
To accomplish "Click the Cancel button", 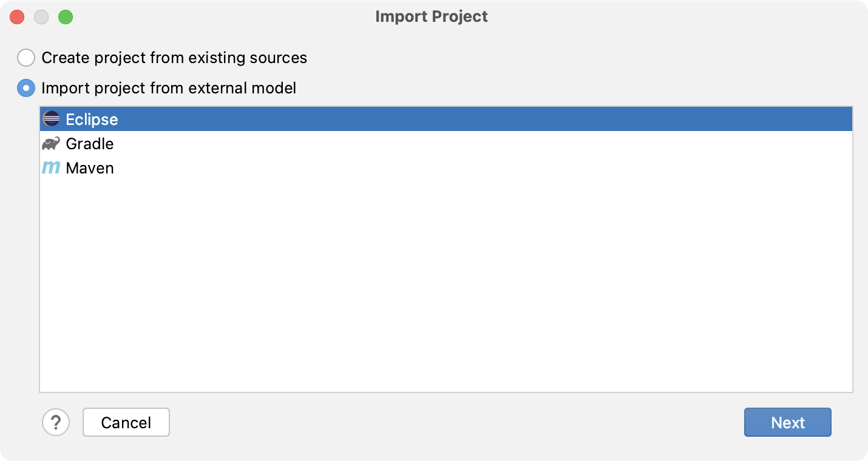I will pos(126,422).
